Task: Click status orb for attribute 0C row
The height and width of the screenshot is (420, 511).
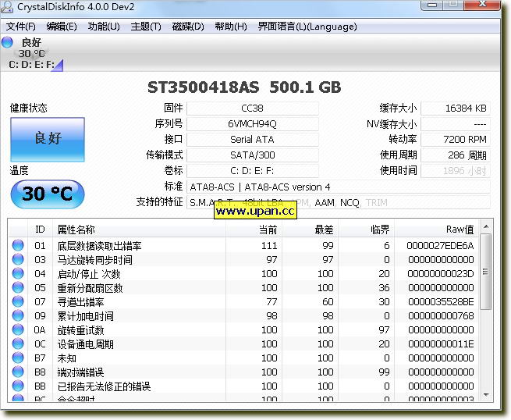Action: click(18, 343)
